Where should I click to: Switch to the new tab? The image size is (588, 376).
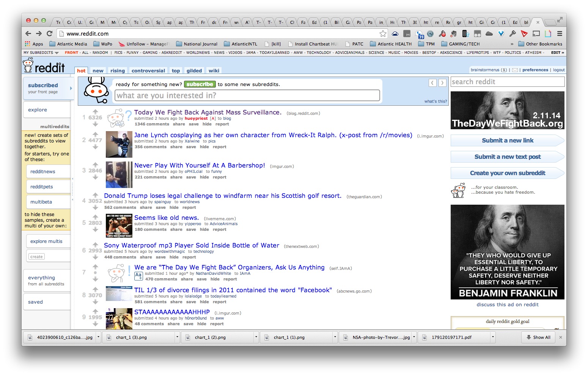pos(98,70)
